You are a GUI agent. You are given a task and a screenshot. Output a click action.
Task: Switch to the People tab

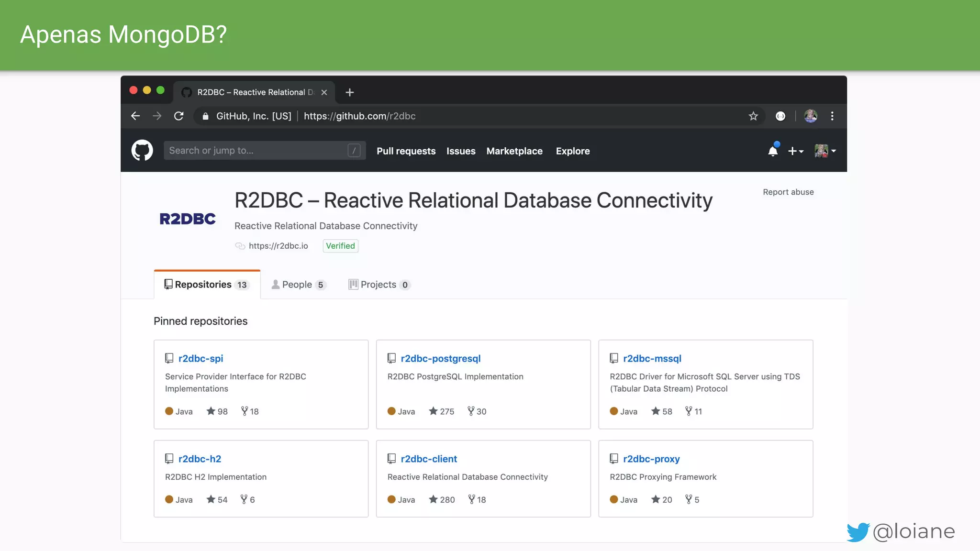(x=299, y=285)
